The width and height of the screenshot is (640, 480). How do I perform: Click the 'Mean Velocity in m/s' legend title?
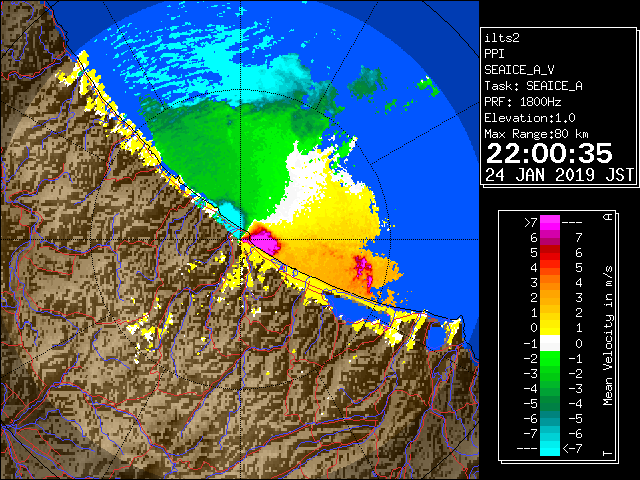click(608, 335)
